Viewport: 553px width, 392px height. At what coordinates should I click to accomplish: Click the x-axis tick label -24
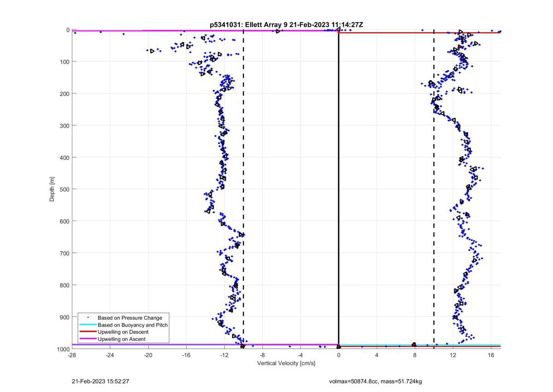110,355
